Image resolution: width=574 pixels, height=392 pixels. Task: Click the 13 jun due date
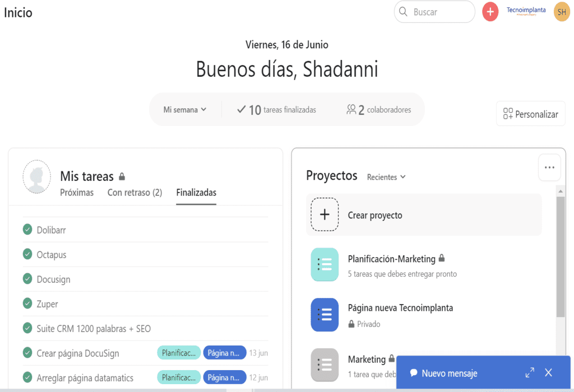[x=258, y=353]
